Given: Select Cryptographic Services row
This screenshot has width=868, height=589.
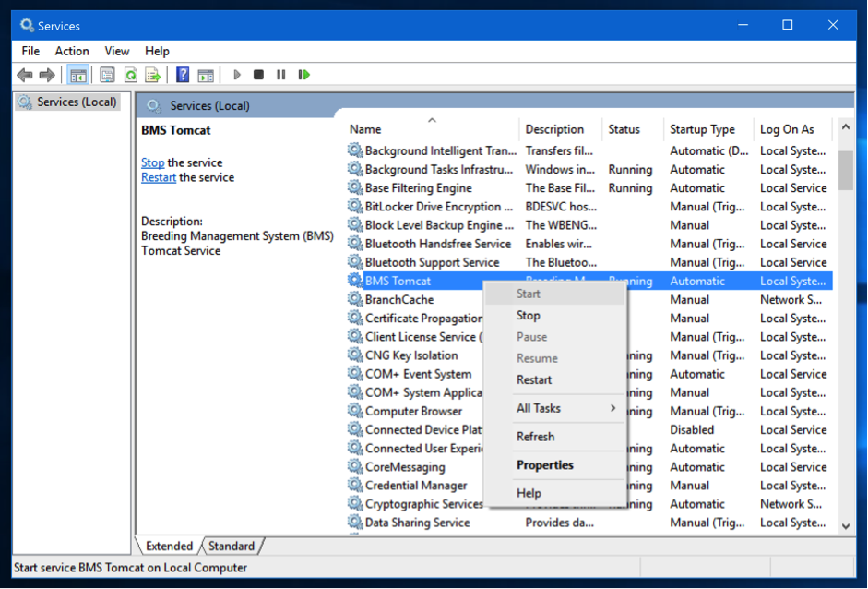Looking at the screenshot, I should 423,504.
